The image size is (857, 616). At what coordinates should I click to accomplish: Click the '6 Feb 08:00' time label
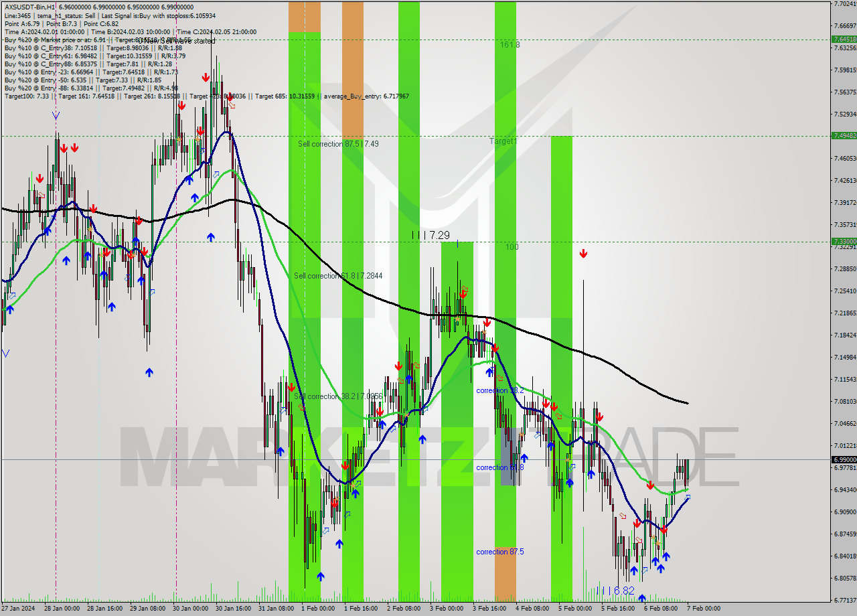click(x=661, y=609)
